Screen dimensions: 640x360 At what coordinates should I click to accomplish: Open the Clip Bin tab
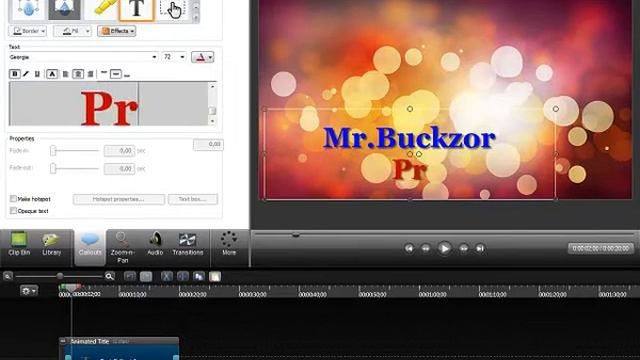pyautogui.click(x=19, y=244)
